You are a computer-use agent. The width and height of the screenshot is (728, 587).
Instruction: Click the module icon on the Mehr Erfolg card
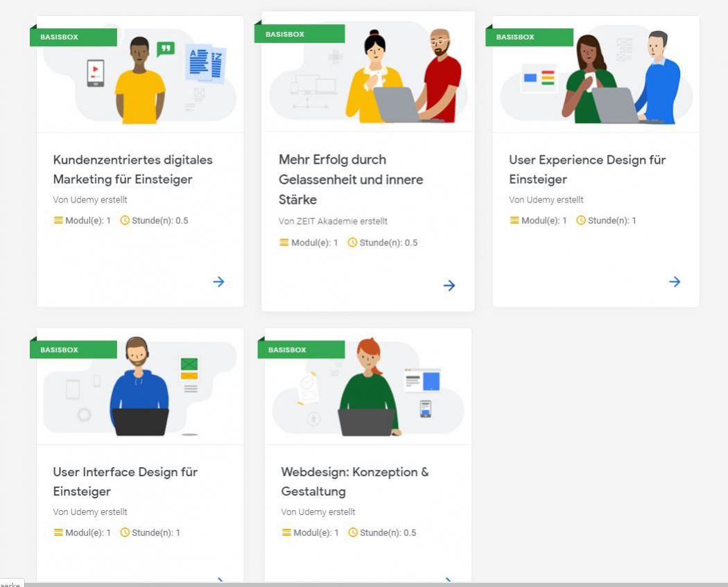tap(284, 243)
